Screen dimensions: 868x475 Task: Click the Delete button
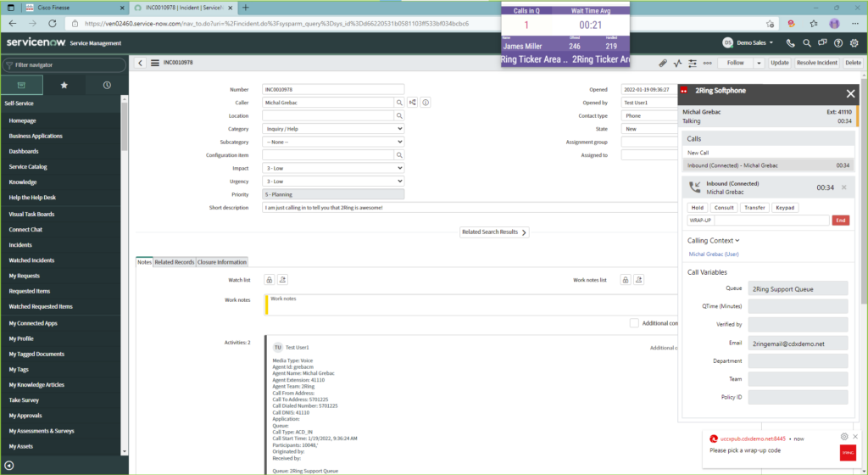[x=853, y=63]
